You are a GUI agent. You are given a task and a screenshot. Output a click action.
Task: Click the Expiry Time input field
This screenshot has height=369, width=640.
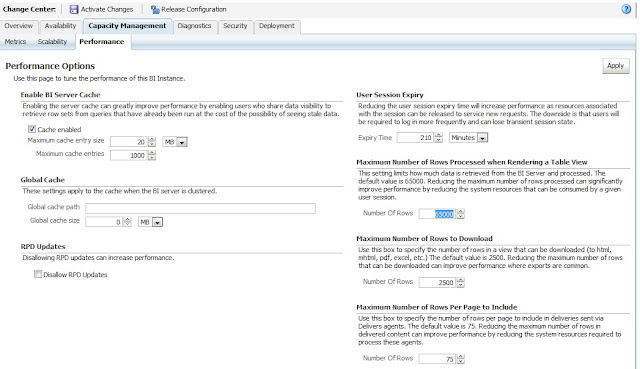(x=415, y=138)
